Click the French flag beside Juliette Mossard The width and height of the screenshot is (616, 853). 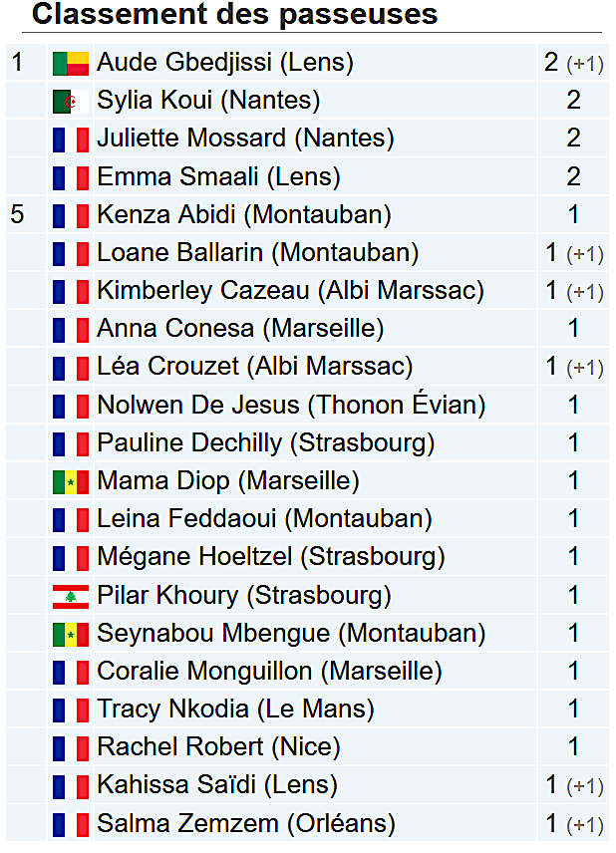71,139
